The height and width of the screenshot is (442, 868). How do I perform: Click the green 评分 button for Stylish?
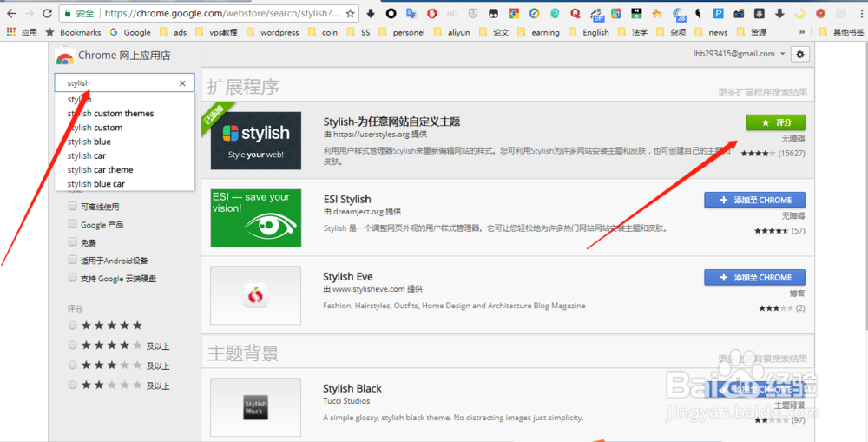click(775, 122)
